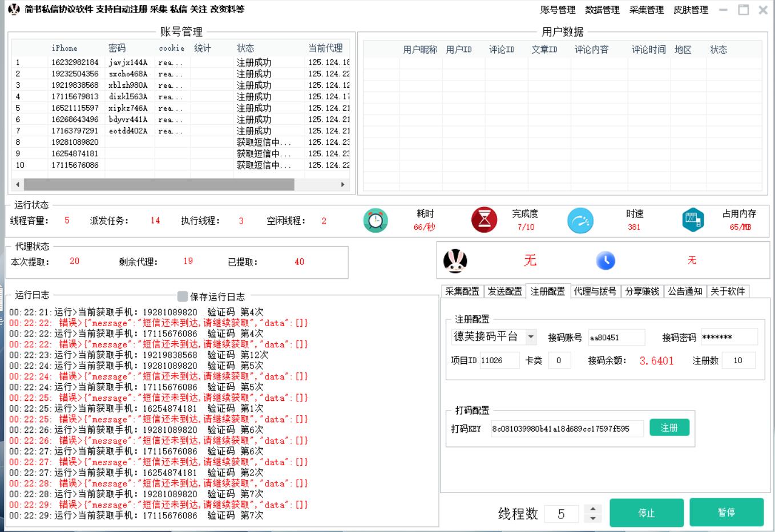
Task: Click the blue clock icon next to 无
Action: 606,261
